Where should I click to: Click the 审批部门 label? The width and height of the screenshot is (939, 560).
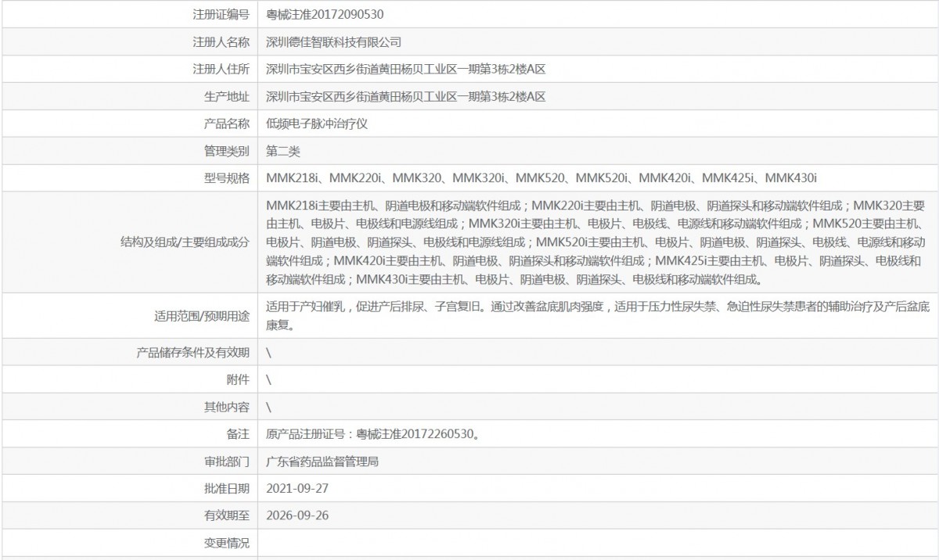227,461
